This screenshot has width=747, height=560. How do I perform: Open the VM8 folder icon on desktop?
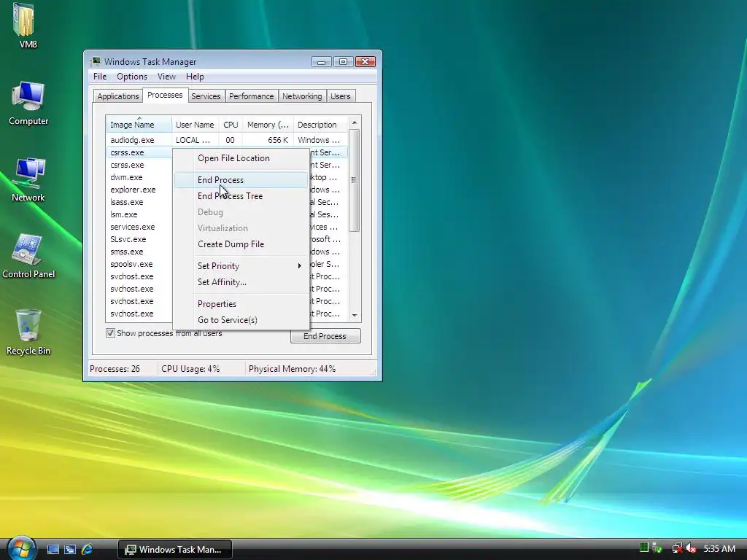coord(24,25)
